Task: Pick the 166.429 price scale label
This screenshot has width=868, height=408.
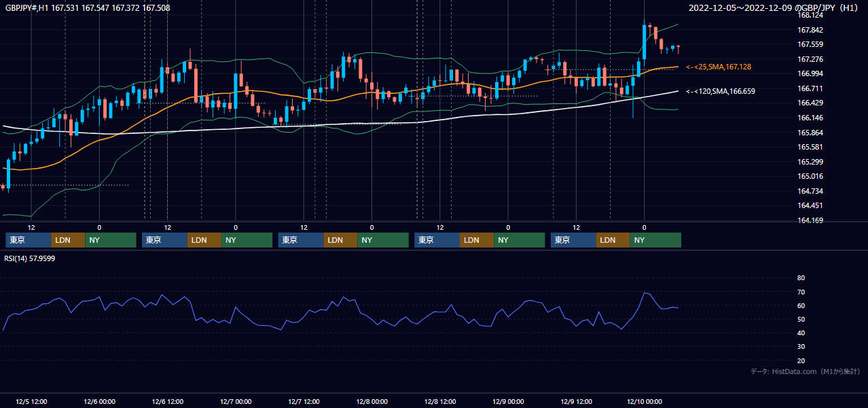Action: [x=810, y=103]
